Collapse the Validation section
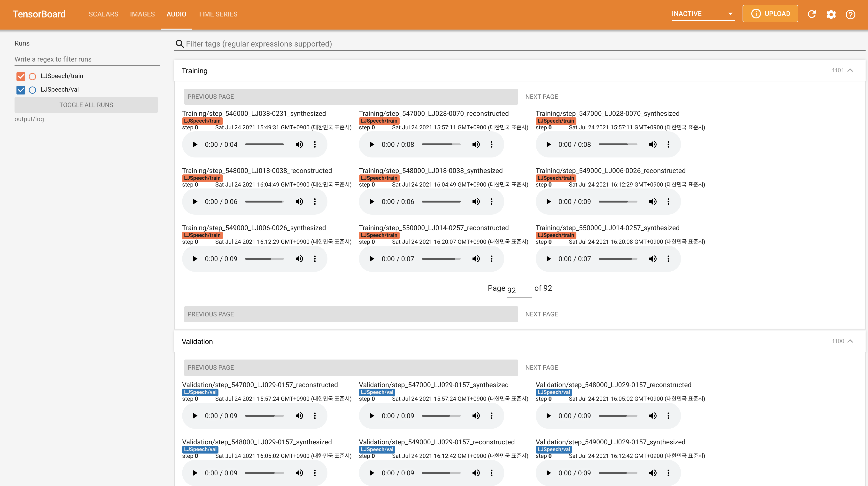This screenshot has height=486, width=868. pos(850,341)
